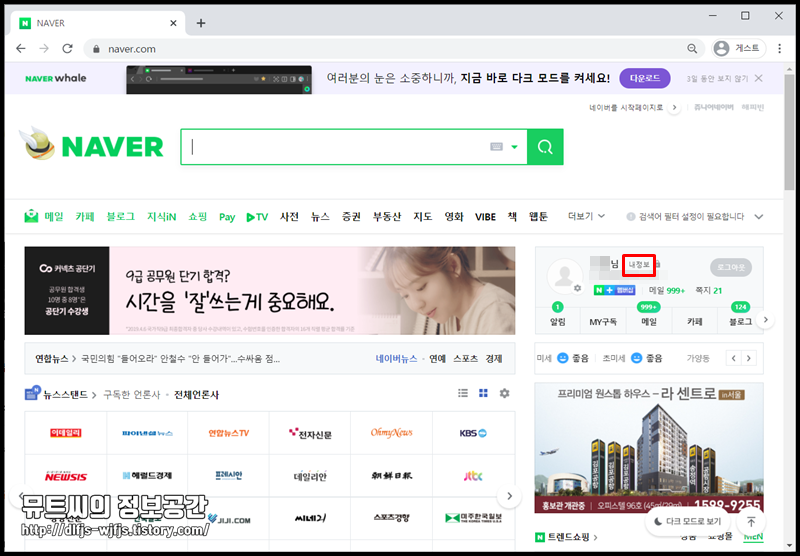Click the NAVER whale banner logo
The width and height of the screenshot is (800, 556).
[x=56, y=78]
